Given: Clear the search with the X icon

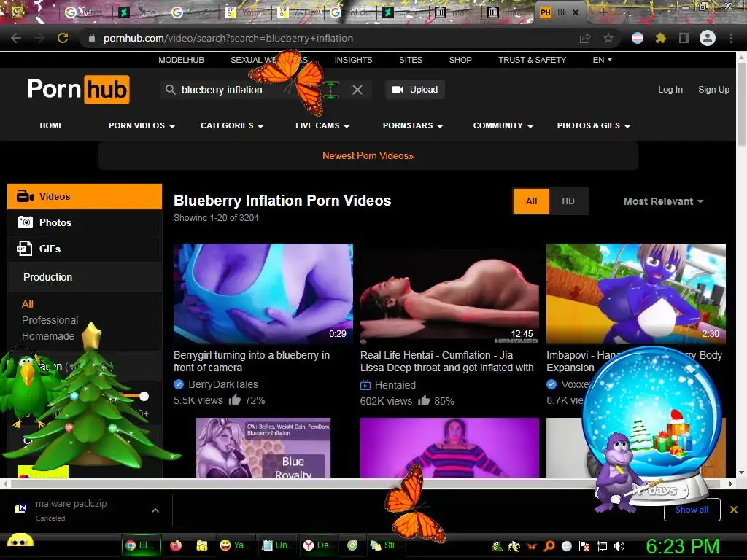Looking at the screenshot, I should (x=357, y=90).
